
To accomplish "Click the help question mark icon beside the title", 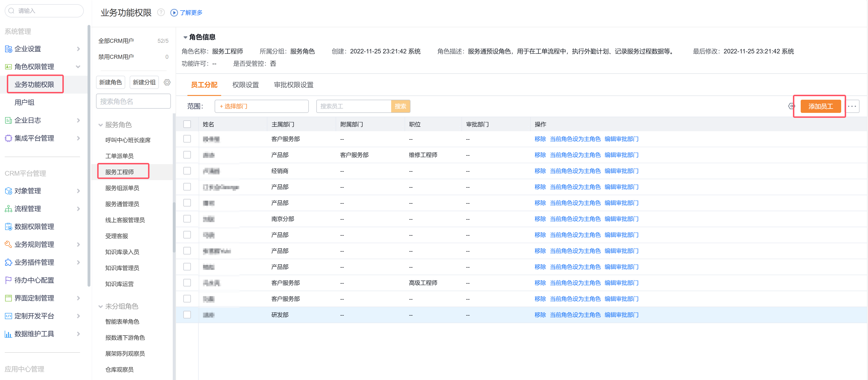I will [161, 12].
